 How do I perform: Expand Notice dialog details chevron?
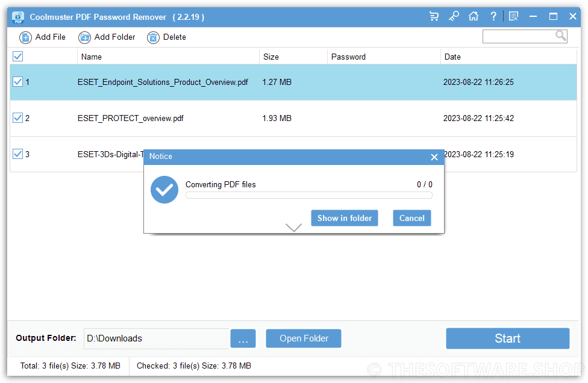293,228
